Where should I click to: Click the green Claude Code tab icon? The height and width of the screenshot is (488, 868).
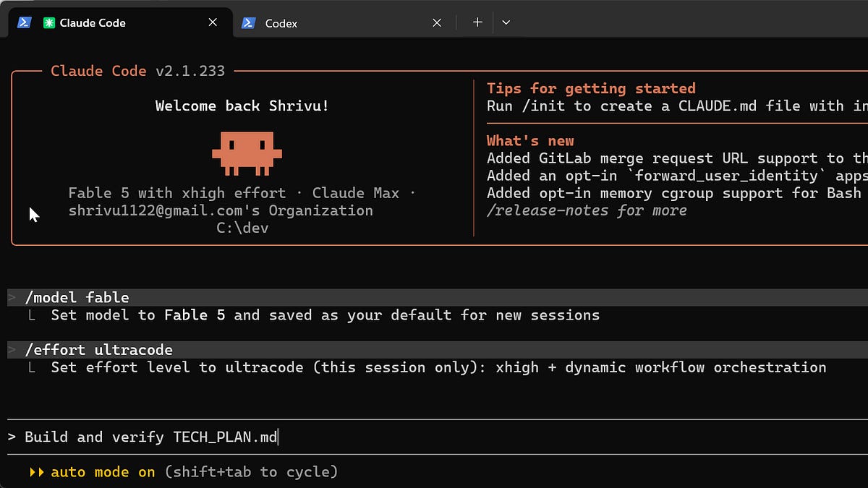click(49, 22)
